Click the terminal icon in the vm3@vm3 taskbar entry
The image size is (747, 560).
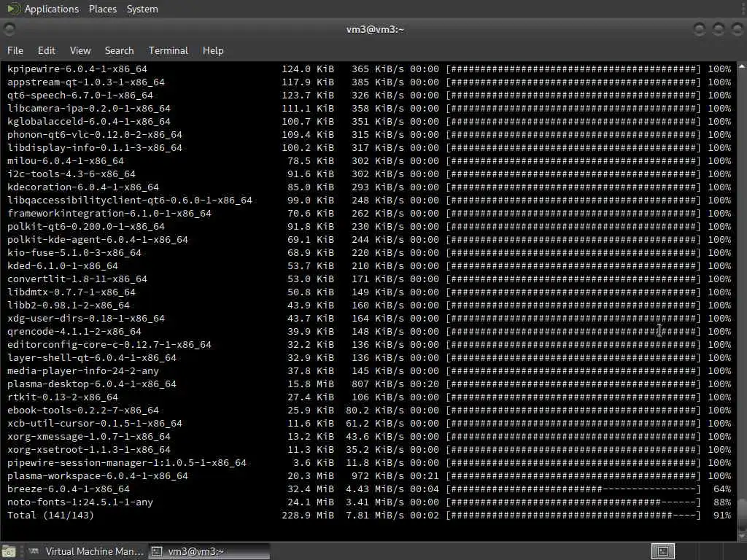[x=156, y=551]
